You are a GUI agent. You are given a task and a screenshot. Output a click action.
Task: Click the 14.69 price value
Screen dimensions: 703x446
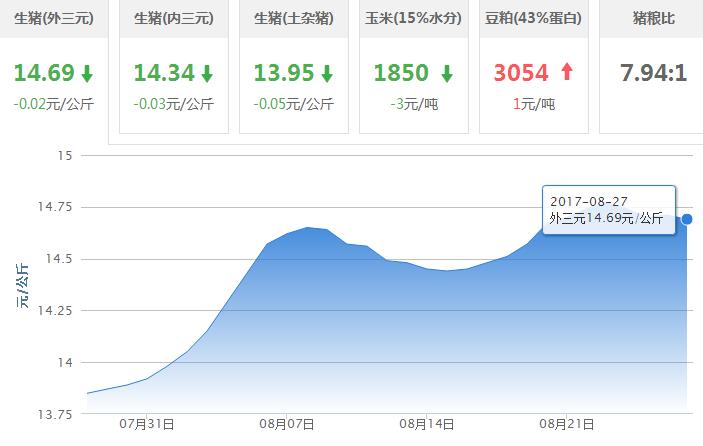click(44, 73)
